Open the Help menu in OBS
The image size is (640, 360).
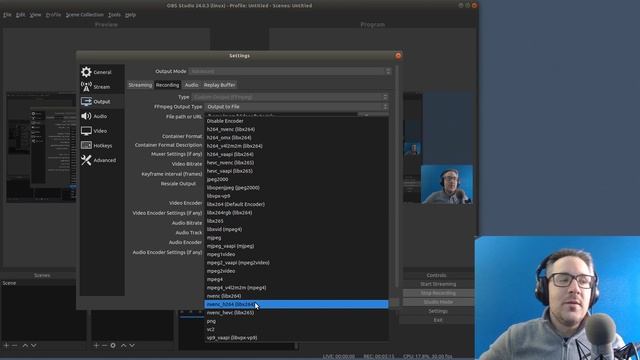pos(130,15)
